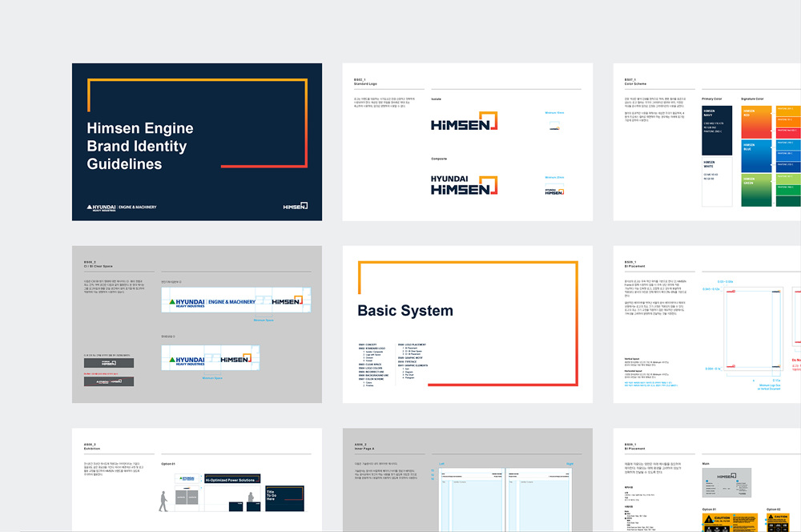Click the small minimum-size composite logo
The image size is (801, 532).
click(554, 191)
